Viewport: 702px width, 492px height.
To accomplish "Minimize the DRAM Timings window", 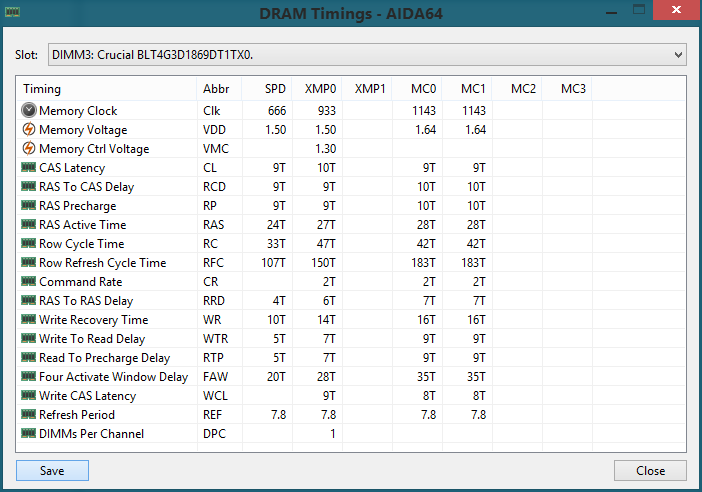I will pos(612,11).
